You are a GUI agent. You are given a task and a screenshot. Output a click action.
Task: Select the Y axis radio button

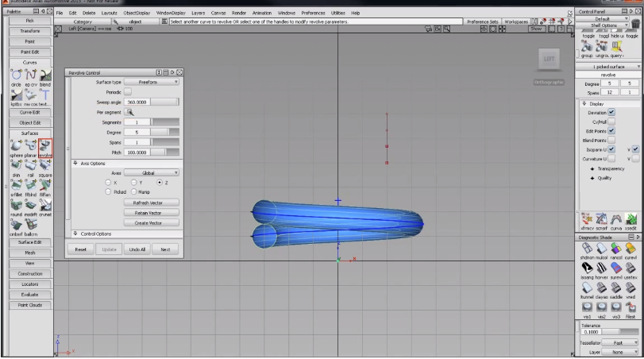point(134,183)
